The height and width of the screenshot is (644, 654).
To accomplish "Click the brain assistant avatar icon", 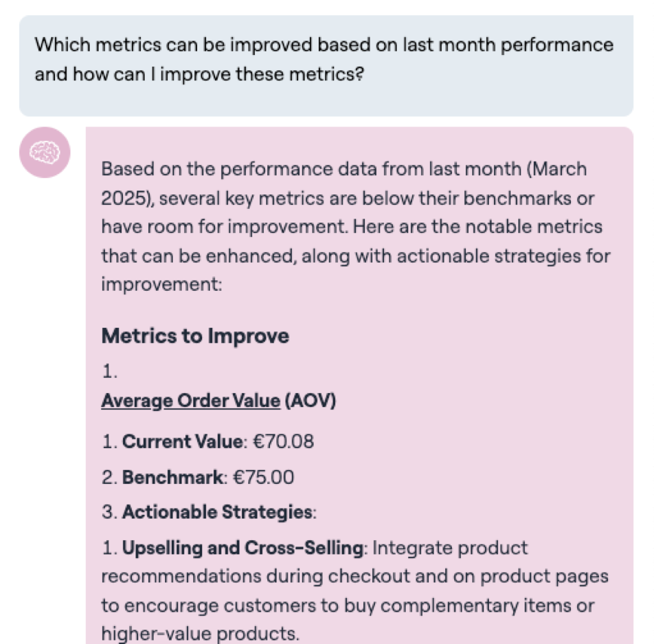I will [x=45, y=152].
